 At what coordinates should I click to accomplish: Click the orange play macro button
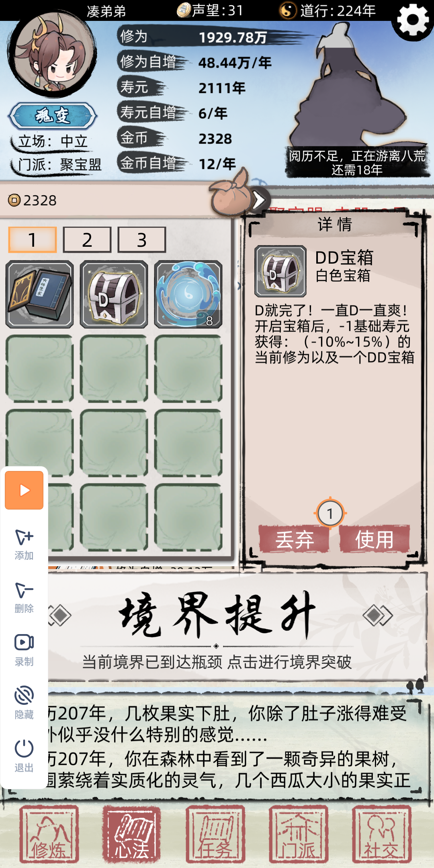24,490
